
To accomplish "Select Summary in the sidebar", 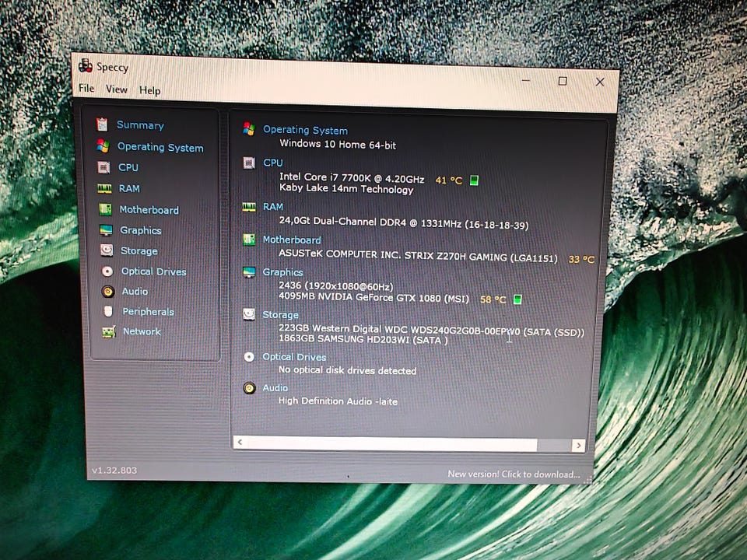I will [140, 125].
